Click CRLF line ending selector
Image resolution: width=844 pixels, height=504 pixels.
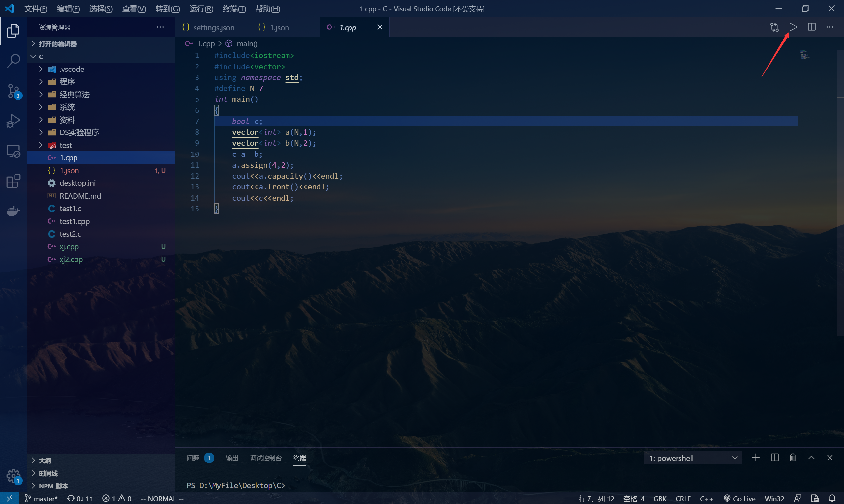pos(683,499)
